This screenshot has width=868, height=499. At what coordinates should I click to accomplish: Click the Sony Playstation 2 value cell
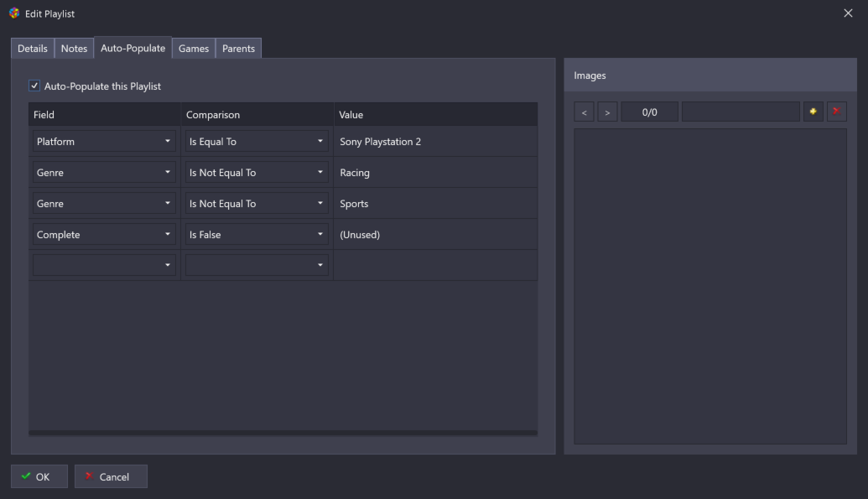coord(434,142)
